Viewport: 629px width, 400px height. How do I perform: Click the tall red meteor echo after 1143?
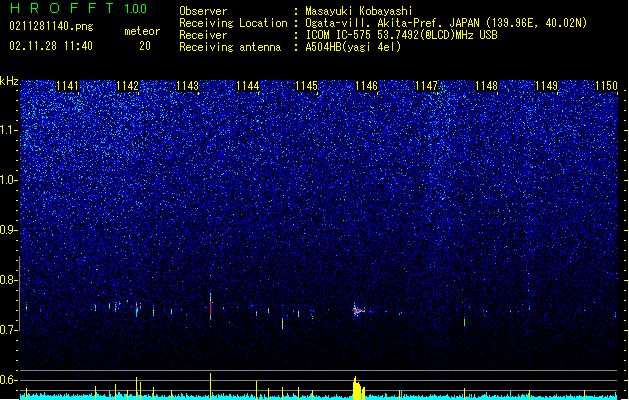point(210,306)
